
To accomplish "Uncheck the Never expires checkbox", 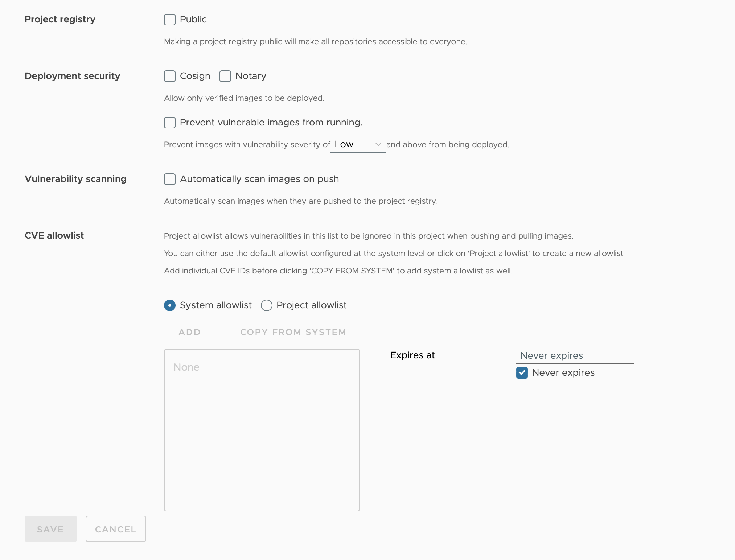I will (x=522, y=373).
